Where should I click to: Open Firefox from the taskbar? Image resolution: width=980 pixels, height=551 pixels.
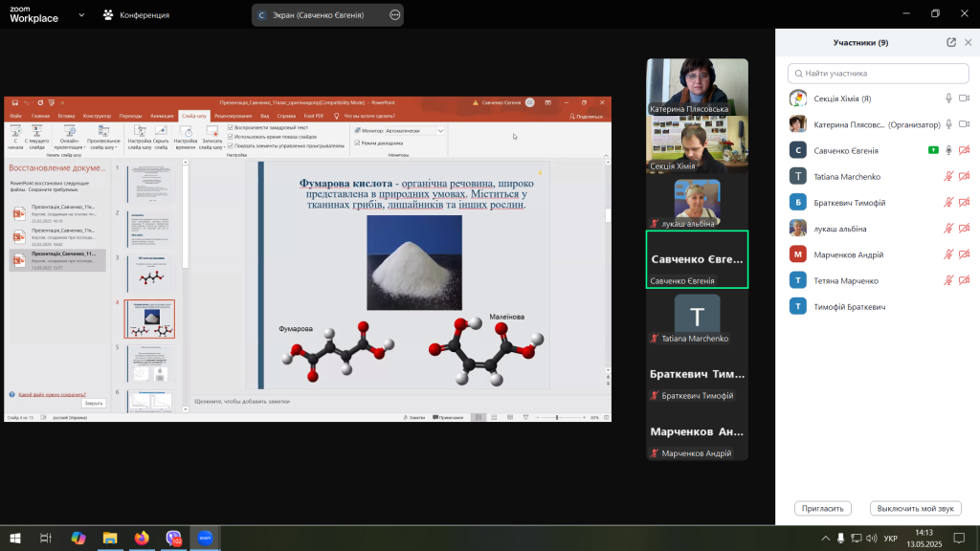coord(143,539)
